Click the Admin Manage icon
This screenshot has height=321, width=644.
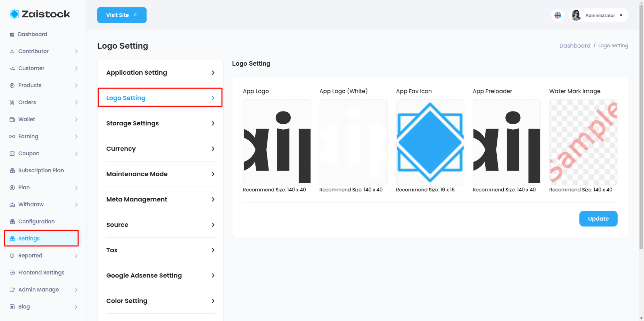click(x=12, y=290)
